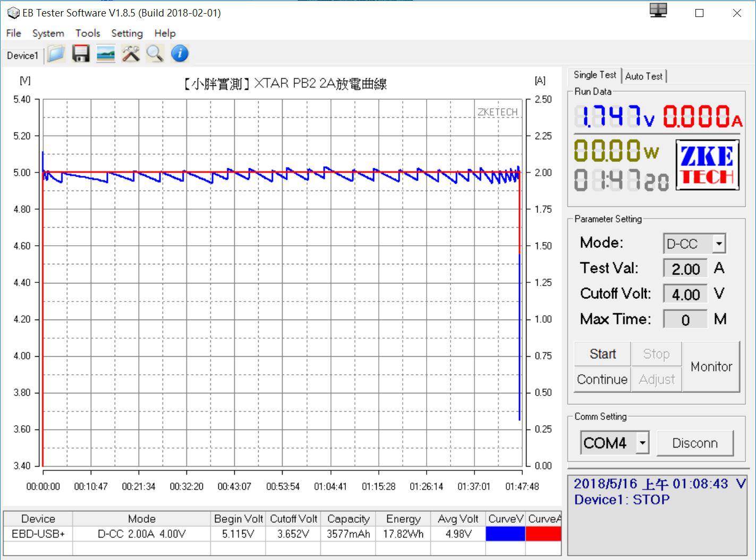Click the Disconn button

pyautogui.click(x=695, y=443)
